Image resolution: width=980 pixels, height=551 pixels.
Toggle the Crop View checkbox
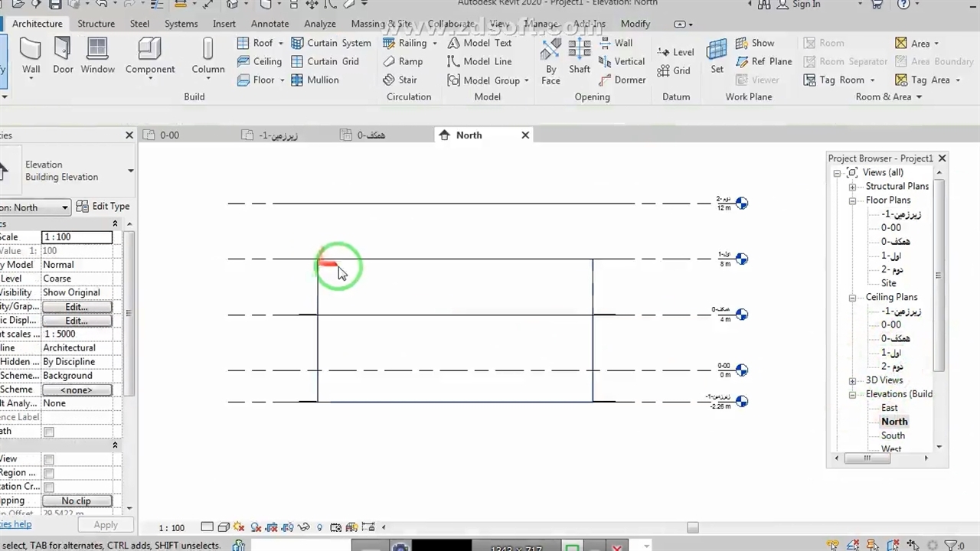[49, 459]
